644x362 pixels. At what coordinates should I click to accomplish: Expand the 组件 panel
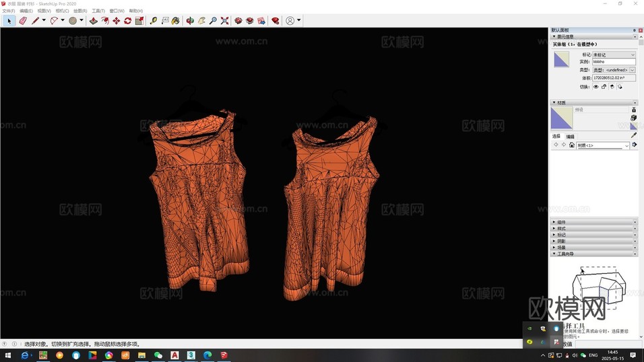pyautogui.click(x=554, y=222)
